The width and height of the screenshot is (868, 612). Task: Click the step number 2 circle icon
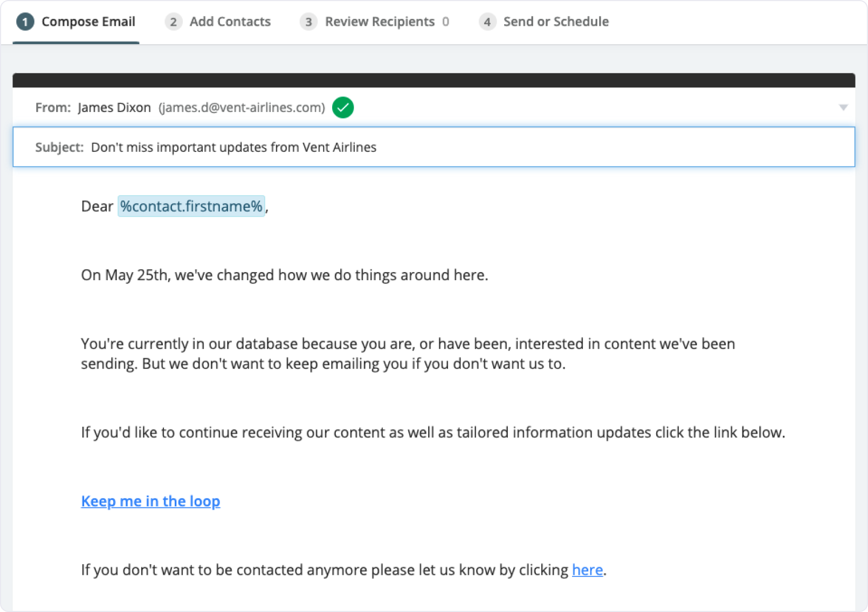173,22
